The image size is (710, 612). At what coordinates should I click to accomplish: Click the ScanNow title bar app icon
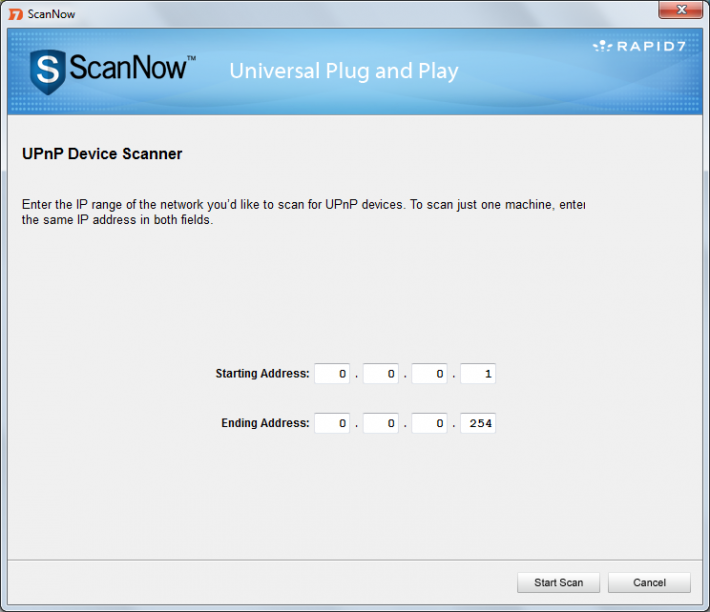pyautogui.click(x=15, y=14)
